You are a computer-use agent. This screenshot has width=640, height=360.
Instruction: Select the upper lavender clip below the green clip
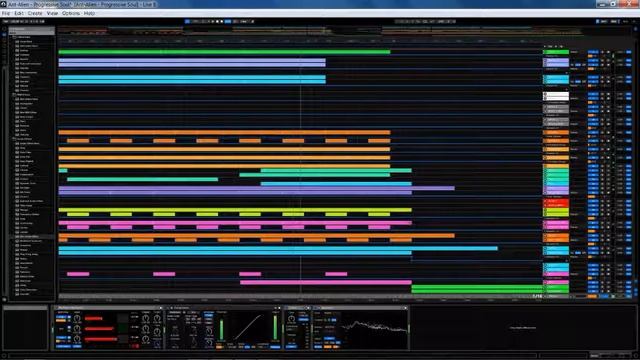coord(192,60)
